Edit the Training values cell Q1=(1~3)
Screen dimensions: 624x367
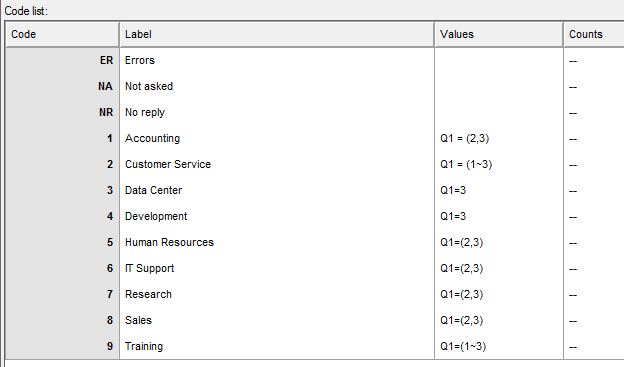point(499,346)
